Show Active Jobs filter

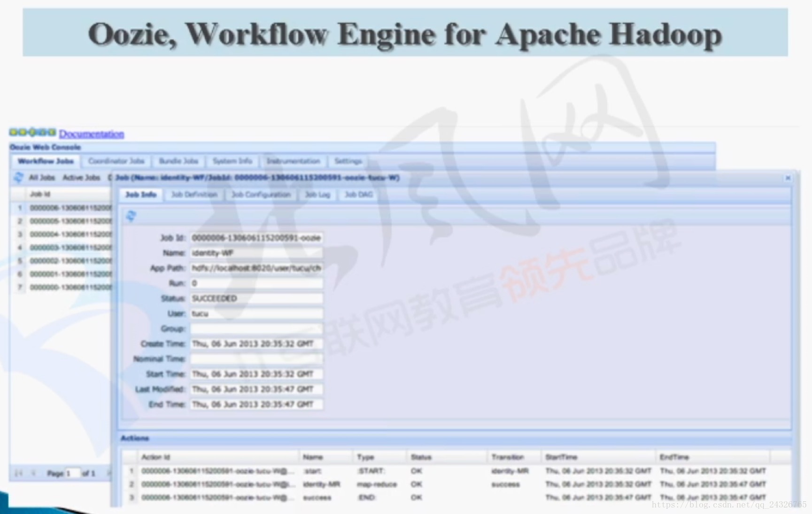tap(81, 178)
